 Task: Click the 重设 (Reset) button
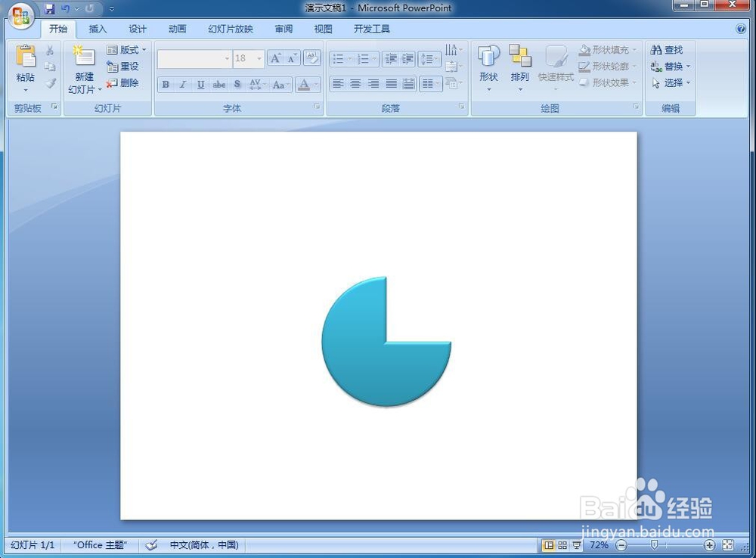pyautogui.click(x=123, y=66)
